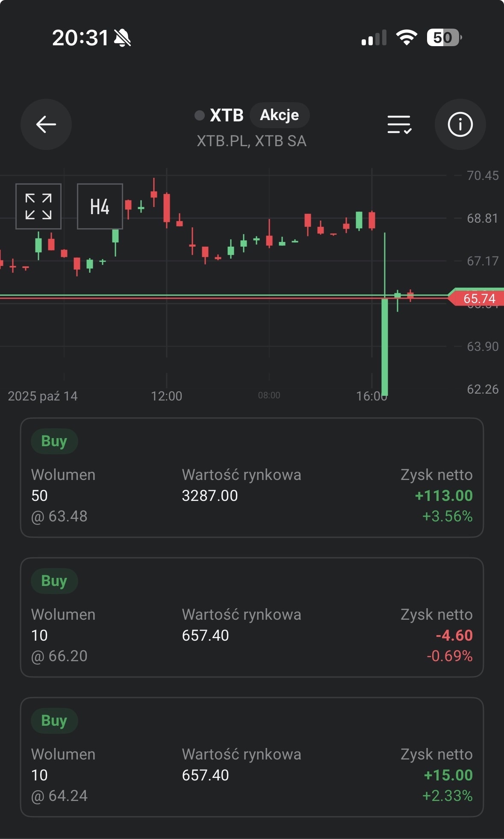This screenshot has width=504, height=839.
Task: Tap the Akcje category badge
Action: [279, 115]
